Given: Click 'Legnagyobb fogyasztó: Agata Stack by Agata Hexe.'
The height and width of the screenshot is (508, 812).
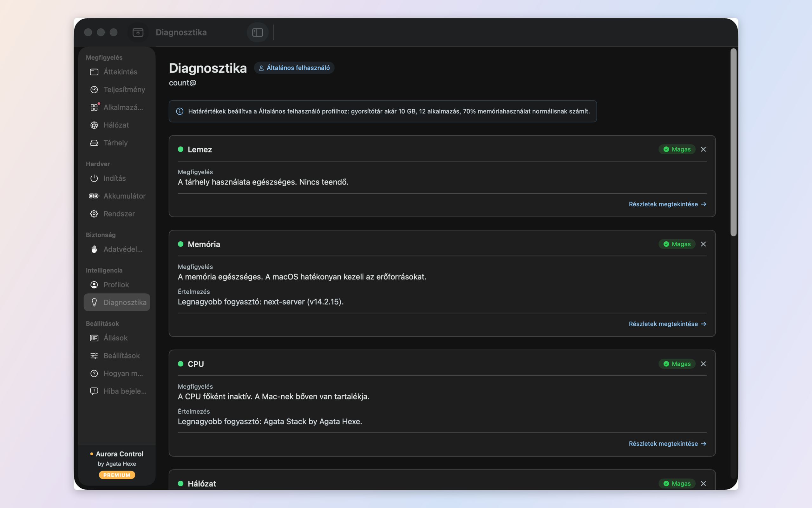Looking at the screenshot, I should [x=270, y=421].
